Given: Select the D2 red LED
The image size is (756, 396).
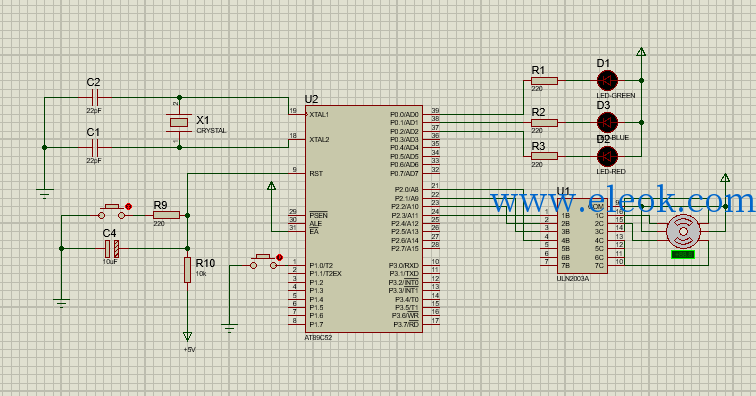Looking at the screenshot, I should click(607, 156).
